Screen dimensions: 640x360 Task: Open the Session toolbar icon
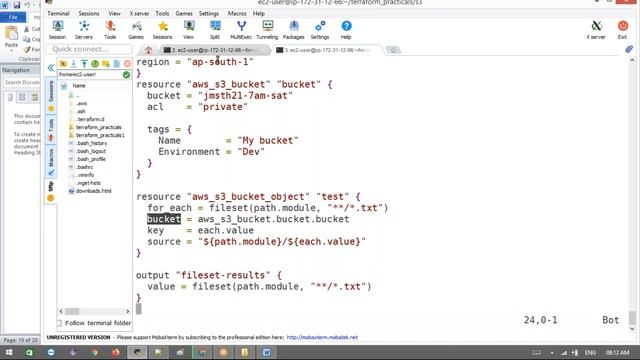click(58, 30)
